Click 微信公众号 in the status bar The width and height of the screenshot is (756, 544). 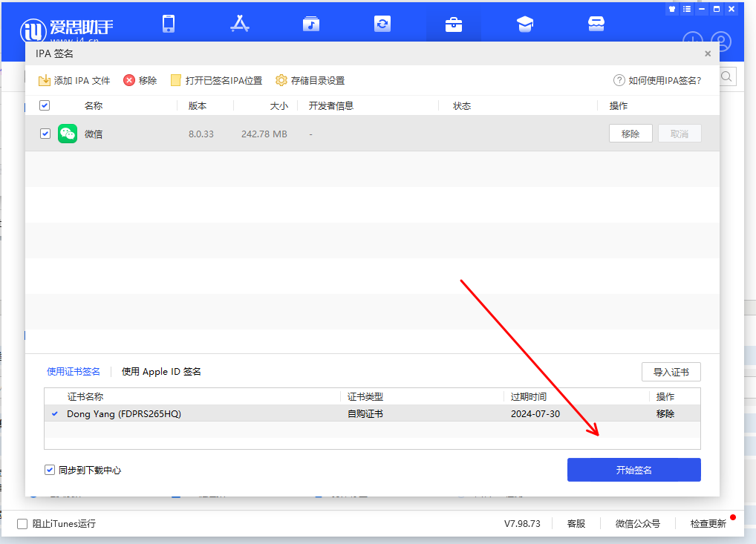pyautogui.click(x=638, y=524)
